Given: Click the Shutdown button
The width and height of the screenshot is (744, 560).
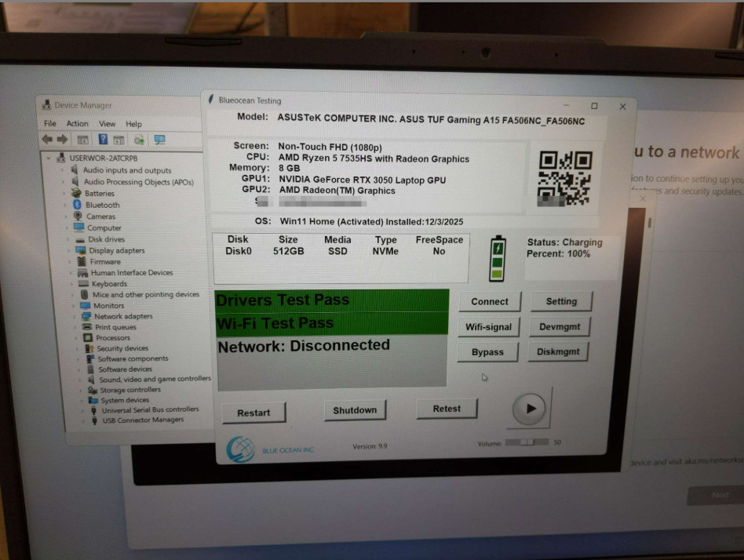Looking at the screenshot, I should point(355,410).
